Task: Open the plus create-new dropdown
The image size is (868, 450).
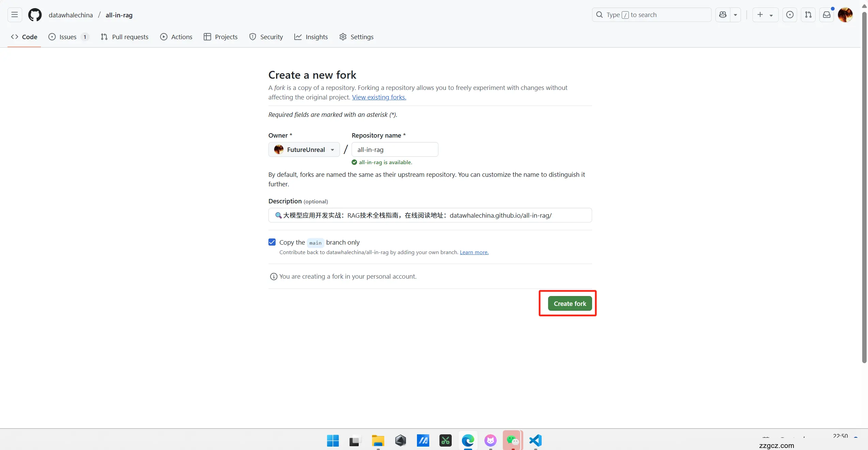Action: [765, 15]
